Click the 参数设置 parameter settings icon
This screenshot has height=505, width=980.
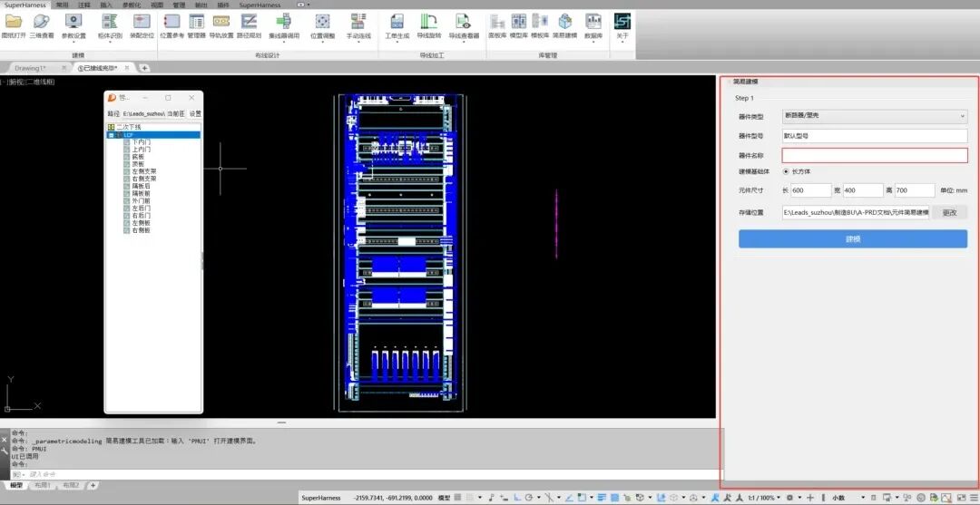pyautogui.click(x=73, y=22)
